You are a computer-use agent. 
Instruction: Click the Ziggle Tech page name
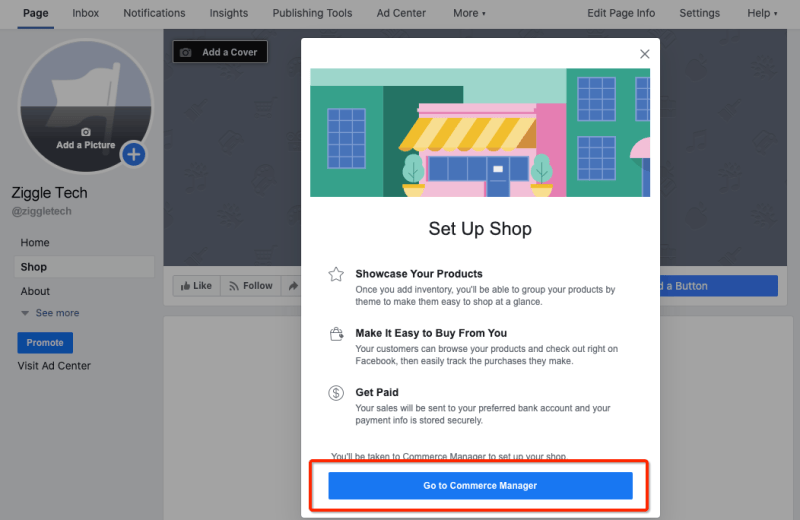point(49,193)
